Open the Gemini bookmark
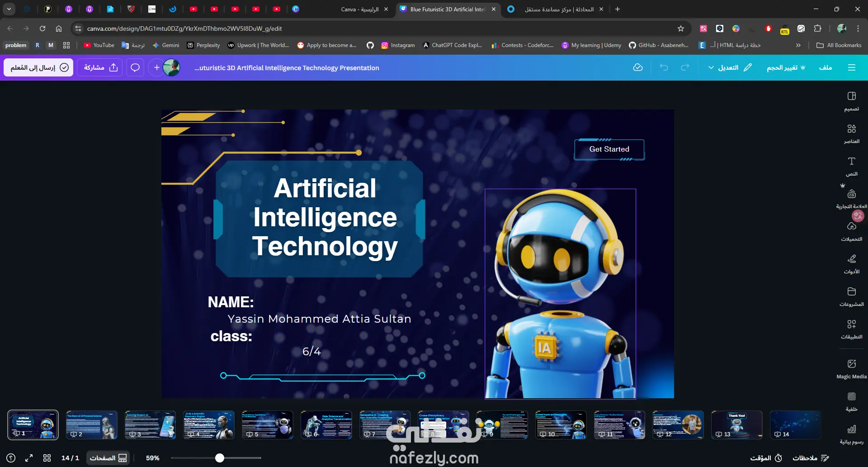 pos(166,45)
